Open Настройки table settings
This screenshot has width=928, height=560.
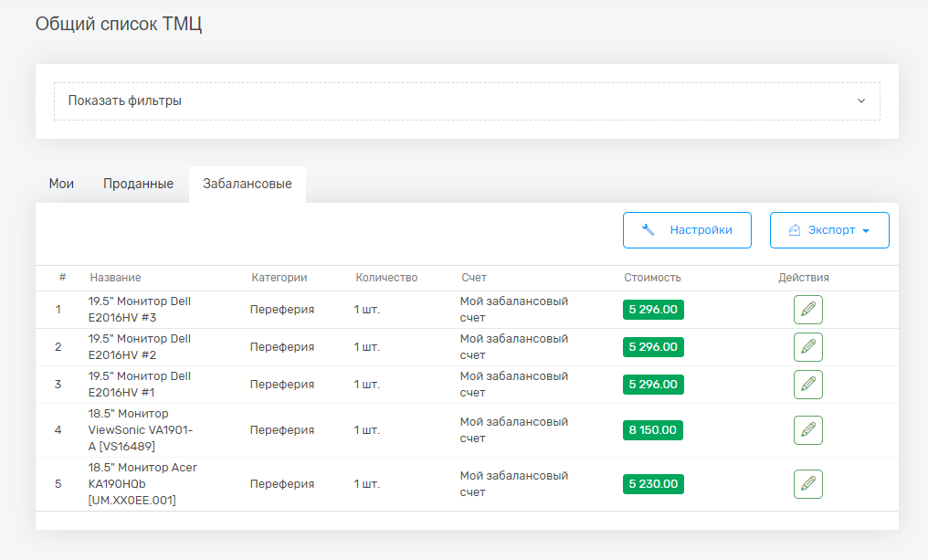pos(687,230)
